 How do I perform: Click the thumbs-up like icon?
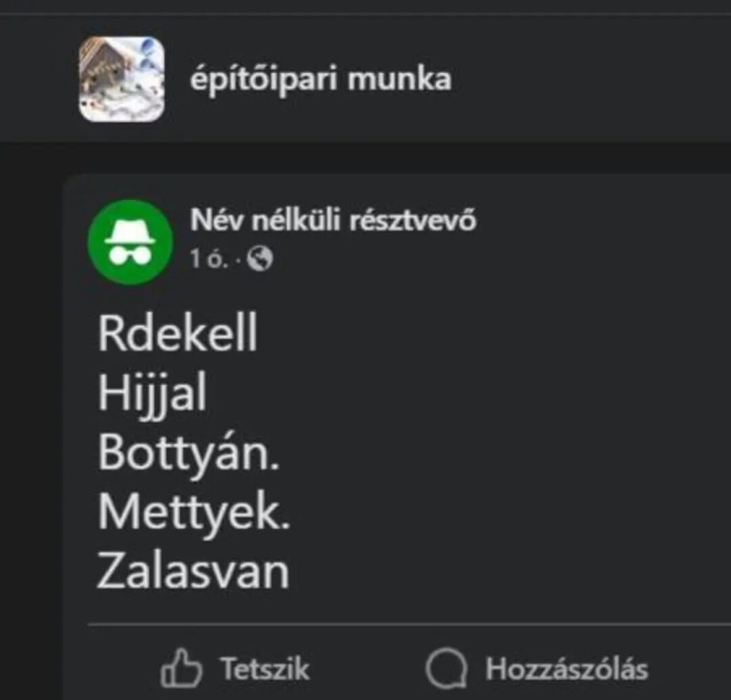[x=181, y=668]
